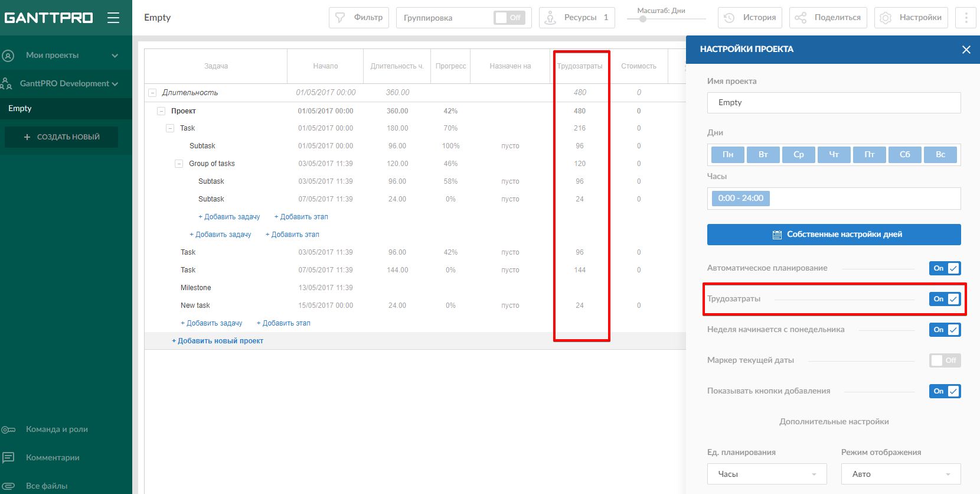
Task: Click the user avatar icon next to Мои проекты
Action: coord(8,56)
